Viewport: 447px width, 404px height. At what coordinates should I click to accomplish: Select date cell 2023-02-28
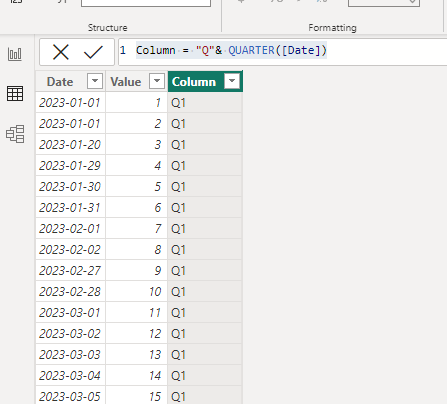[x=70, y=292]
